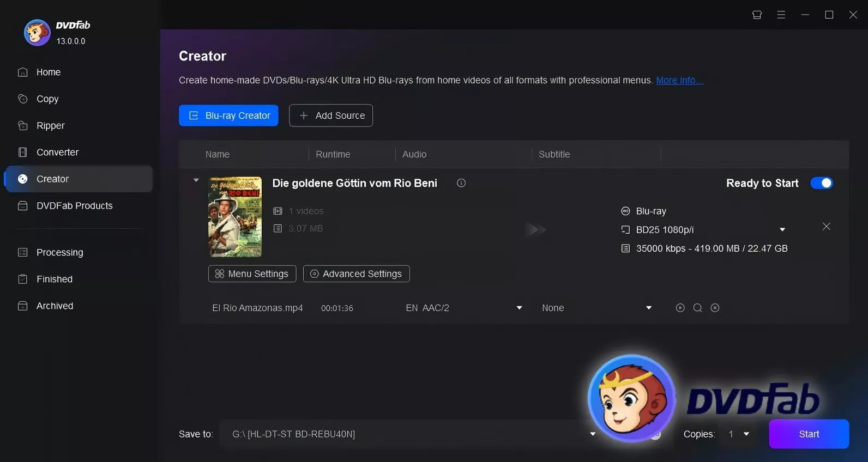Remove El Rio Amazonas.mp4 with circled X
868x462 pixels.
coord(715,308)
